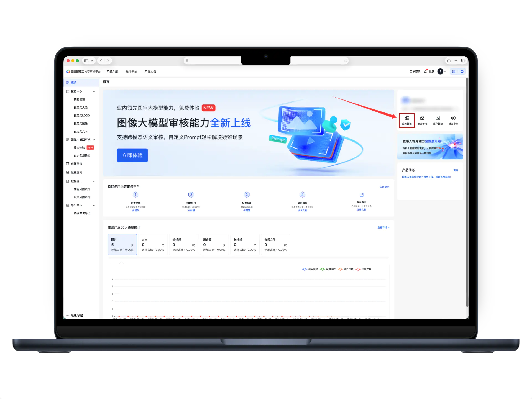
Task: Select the 音频文件 statistics card
Action: (275, 244)
